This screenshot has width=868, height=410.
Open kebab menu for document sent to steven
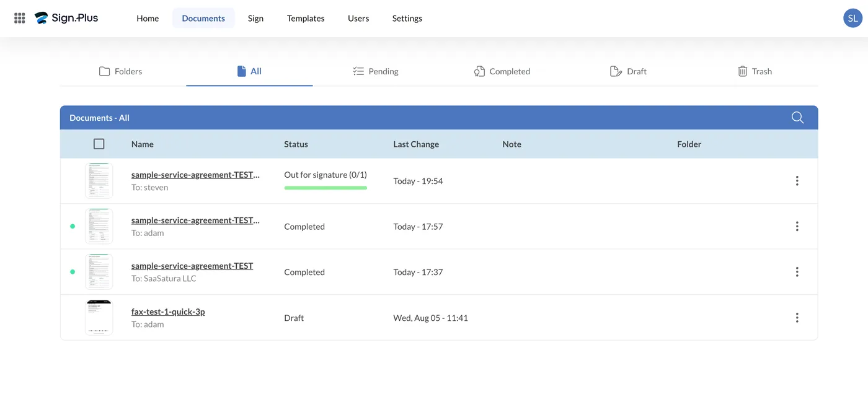point(797,181)
